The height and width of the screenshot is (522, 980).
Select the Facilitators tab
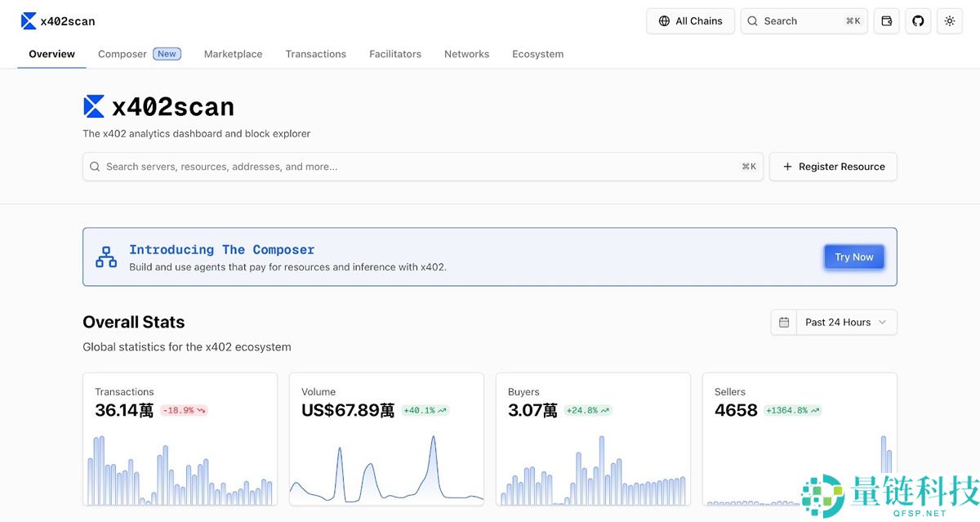395,54
